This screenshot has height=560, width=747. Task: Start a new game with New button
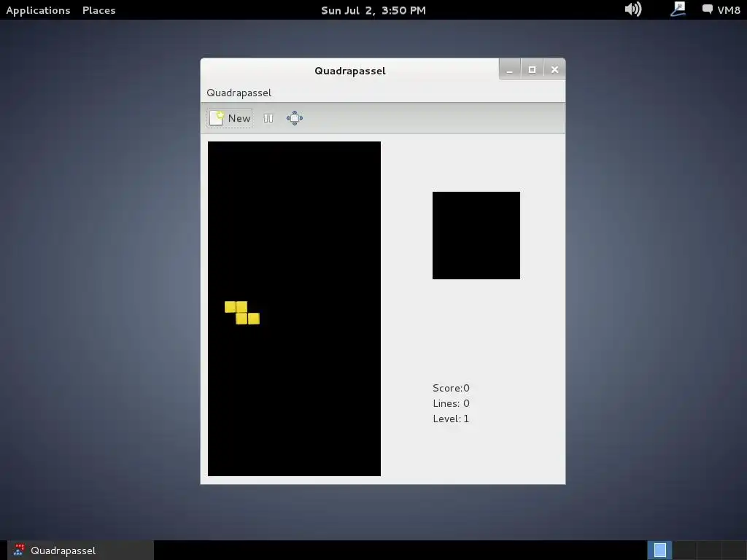pos(230,118)
